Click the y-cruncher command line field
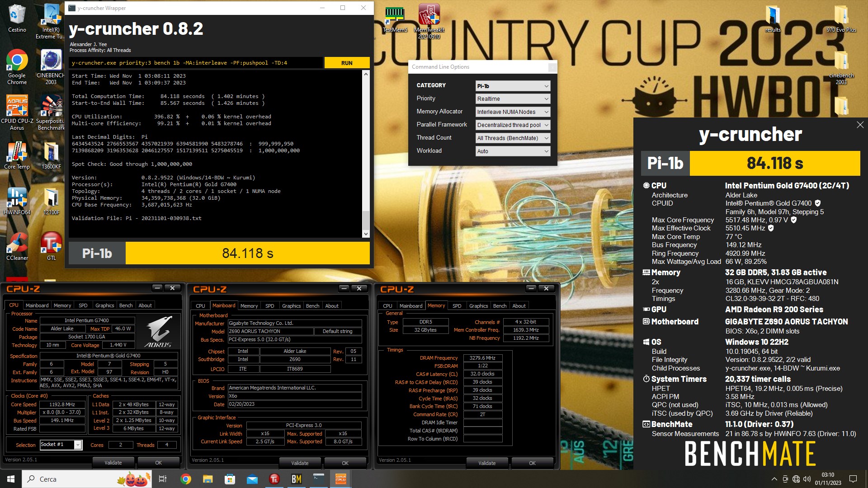The height and width of the screenshot is (488, 868). click(196, 63)
